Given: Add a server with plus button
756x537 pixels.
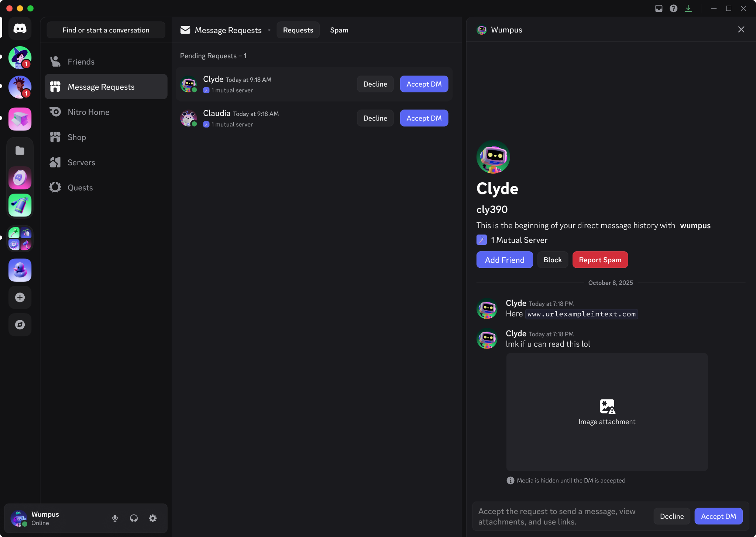Looking at the screenshot, I should pyautogui.click(x=20, y=297).
